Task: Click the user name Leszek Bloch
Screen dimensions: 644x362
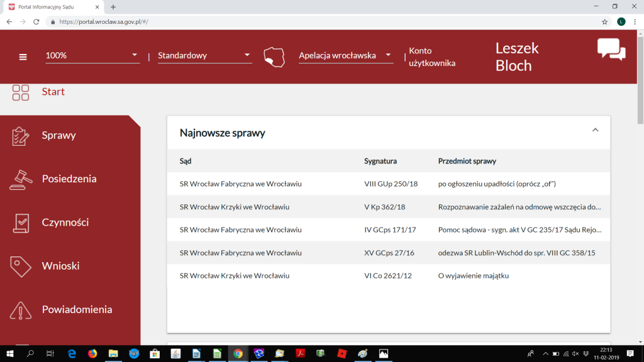Action: coord(517,57)
